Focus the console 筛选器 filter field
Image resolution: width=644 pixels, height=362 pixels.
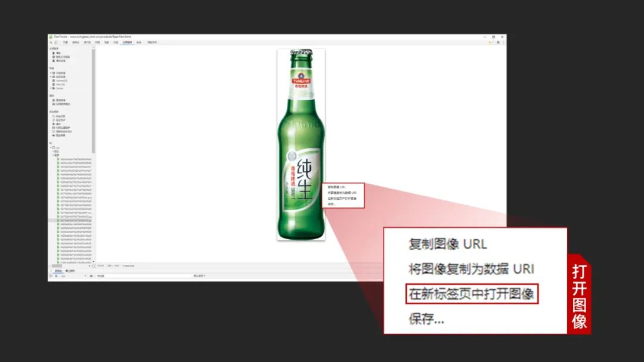144,276
